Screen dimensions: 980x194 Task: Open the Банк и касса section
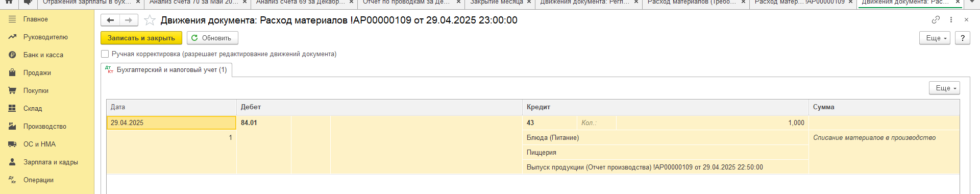click(x=43, y=55)
